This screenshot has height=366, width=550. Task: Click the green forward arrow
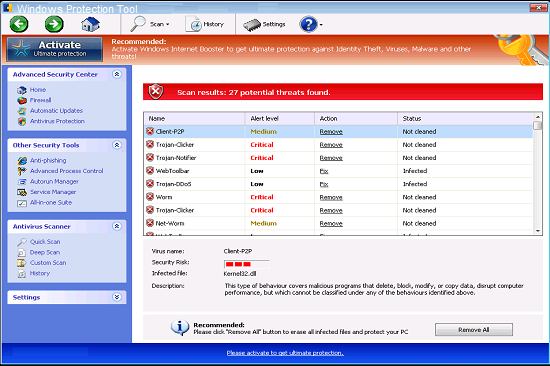pos(54,24)
